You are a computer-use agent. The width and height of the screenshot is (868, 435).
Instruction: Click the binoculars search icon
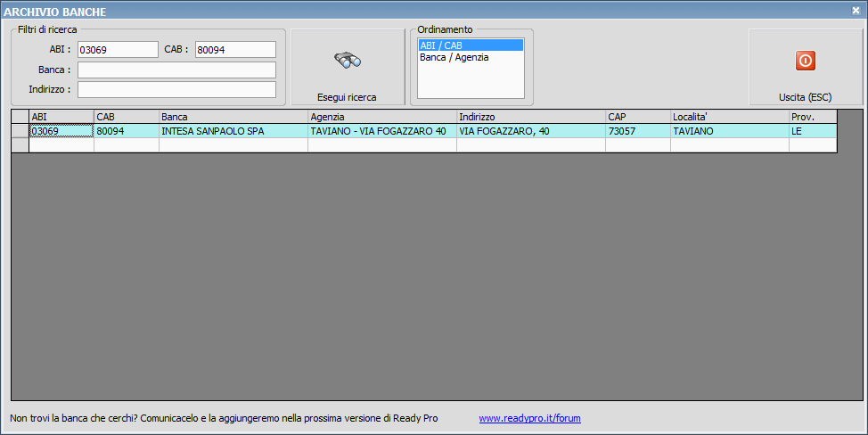coord(348,60)
